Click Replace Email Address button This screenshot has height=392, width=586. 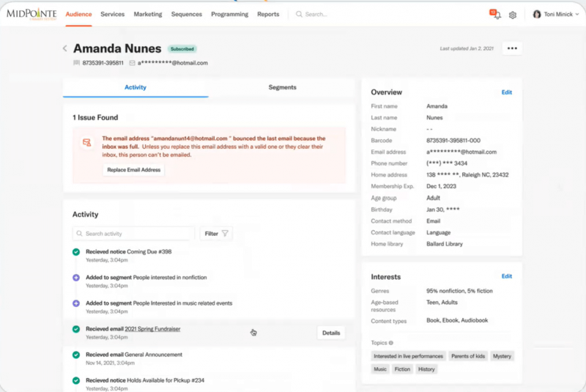(x=134, y=170)
